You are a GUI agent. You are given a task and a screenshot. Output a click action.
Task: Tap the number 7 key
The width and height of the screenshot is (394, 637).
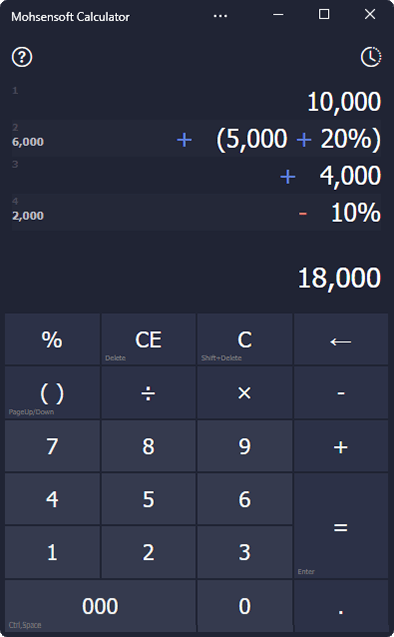pyautogui.click(x=52, y=446)
